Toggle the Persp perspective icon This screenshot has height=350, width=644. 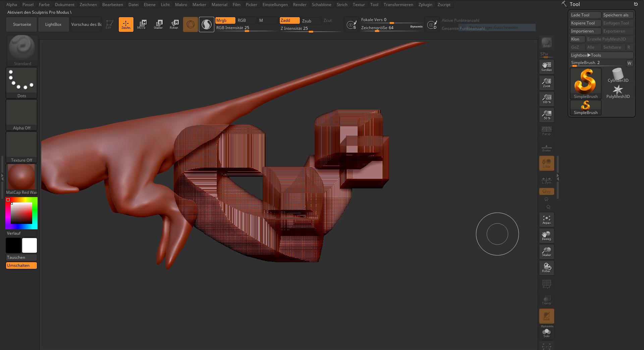tap(547, 131)
